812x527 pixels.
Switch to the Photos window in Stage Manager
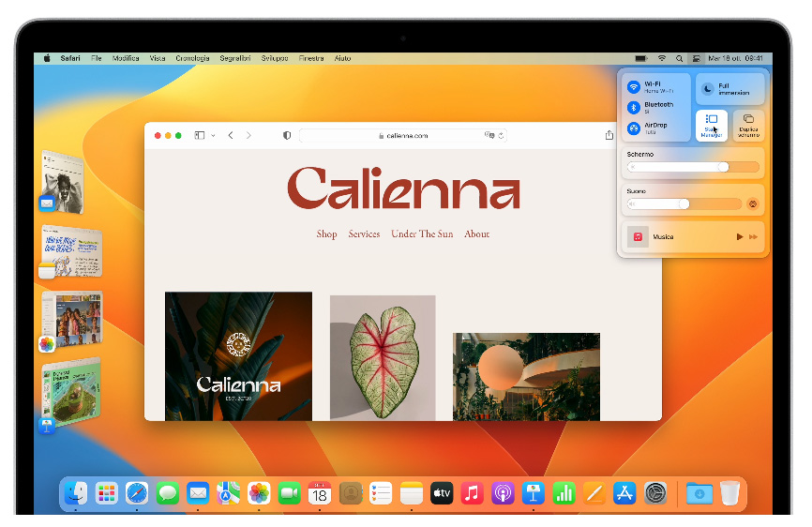(71, 320)
